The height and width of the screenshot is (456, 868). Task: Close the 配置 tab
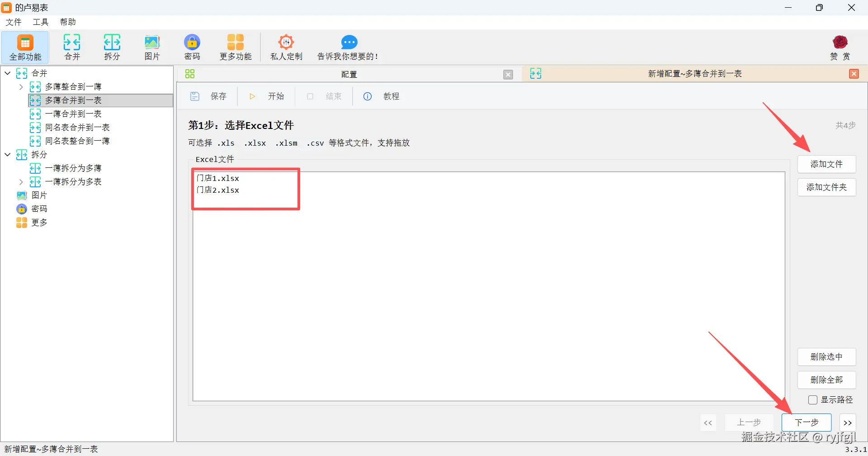[508, 75]
